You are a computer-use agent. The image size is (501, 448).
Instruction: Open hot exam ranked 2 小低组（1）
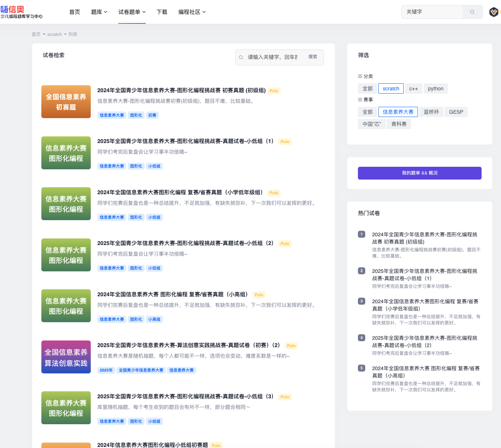(x=425, y=275)
